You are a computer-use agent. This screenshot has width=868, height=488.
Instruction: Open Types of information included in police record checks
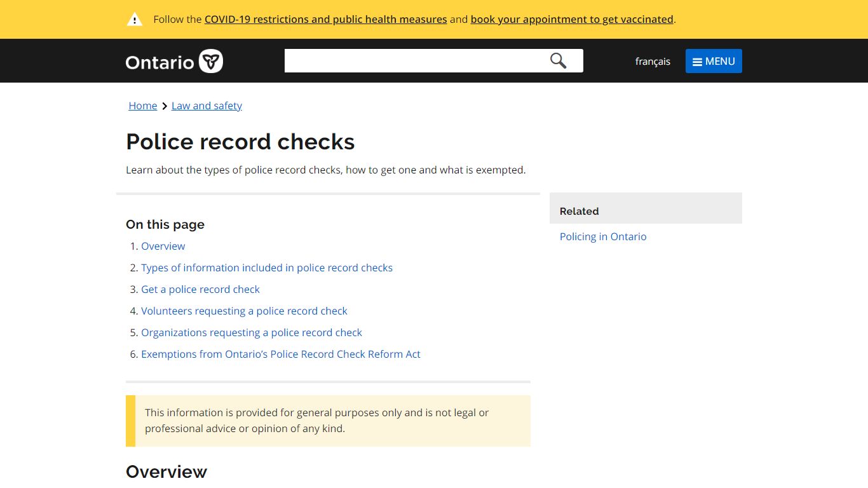[267, 268]
